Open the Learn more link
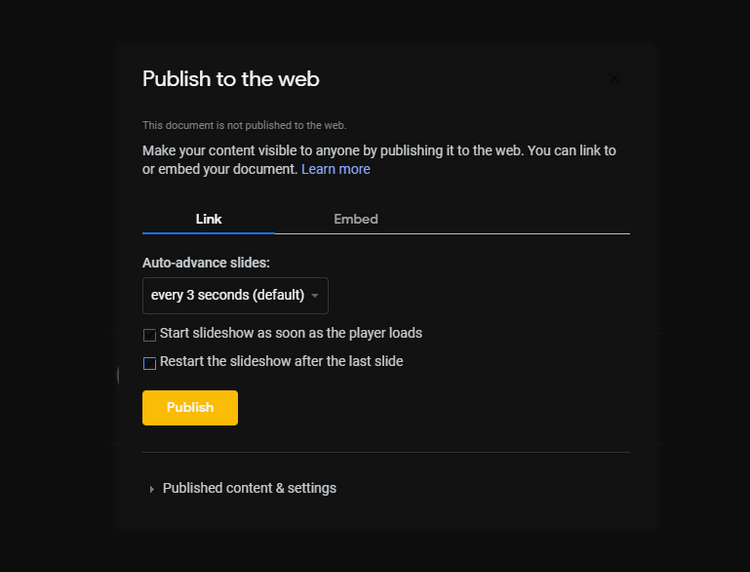 335,169
